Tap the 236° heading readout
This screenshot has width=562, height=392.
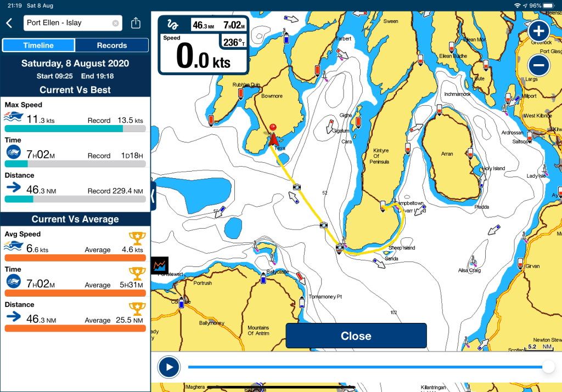(234, 42)
